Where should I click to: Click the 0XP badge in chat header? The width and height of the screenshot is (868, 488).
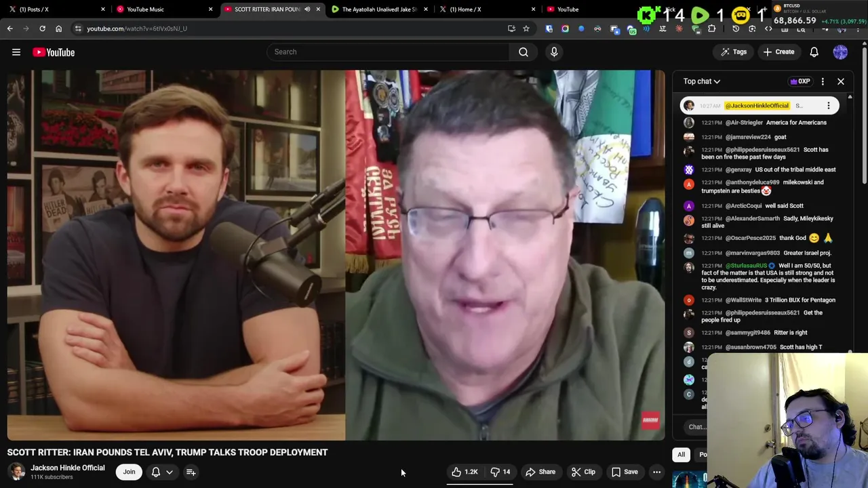pos(800,81)
